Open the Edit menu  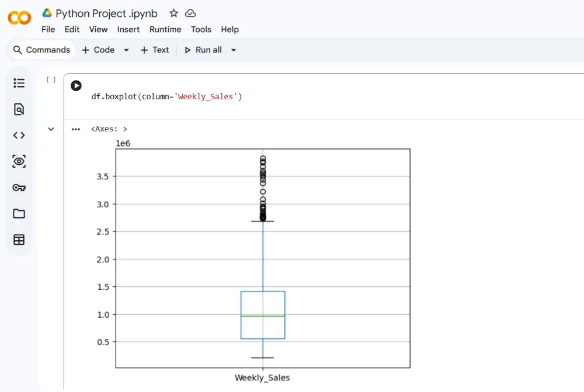coord(72,29)
